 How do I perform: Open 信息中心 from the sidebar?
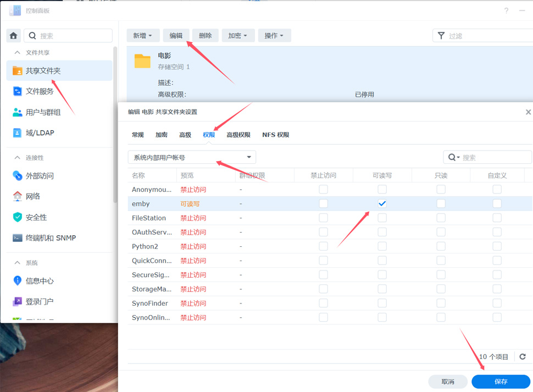pyautogui.click(x=40, y=281)
